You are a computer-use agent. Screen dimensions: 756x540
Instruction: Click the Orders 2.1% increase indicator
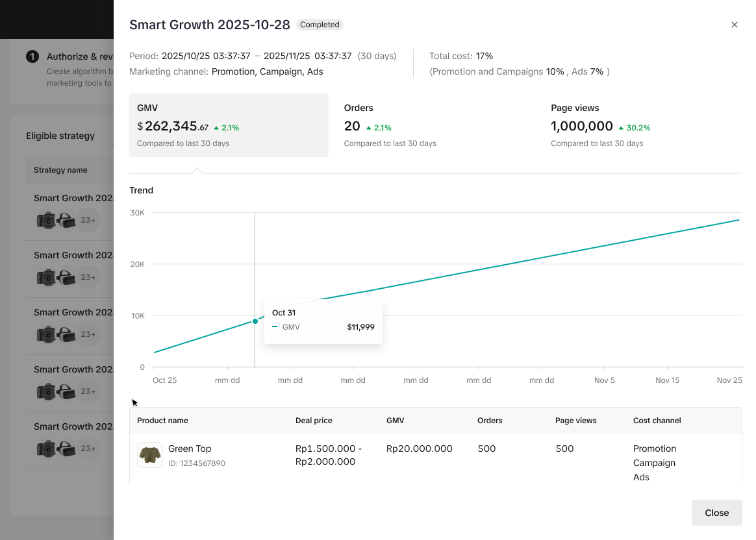pos(378,128)
